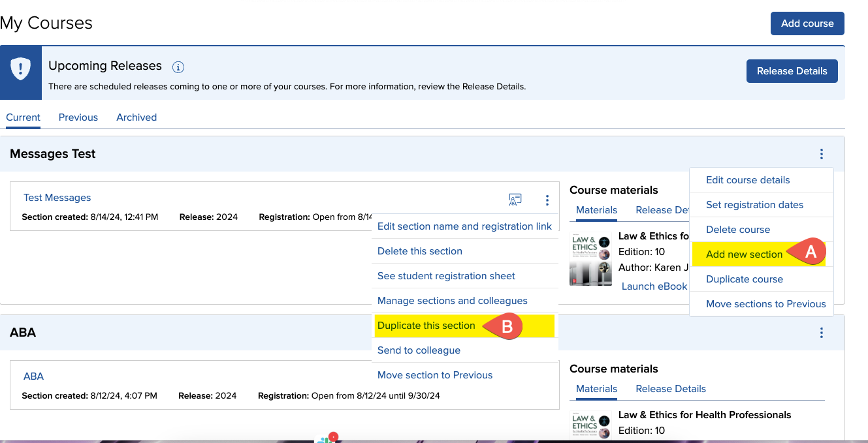868x443 pixels.
Task: Open the Test Messages section link
Action: point(57,198)
